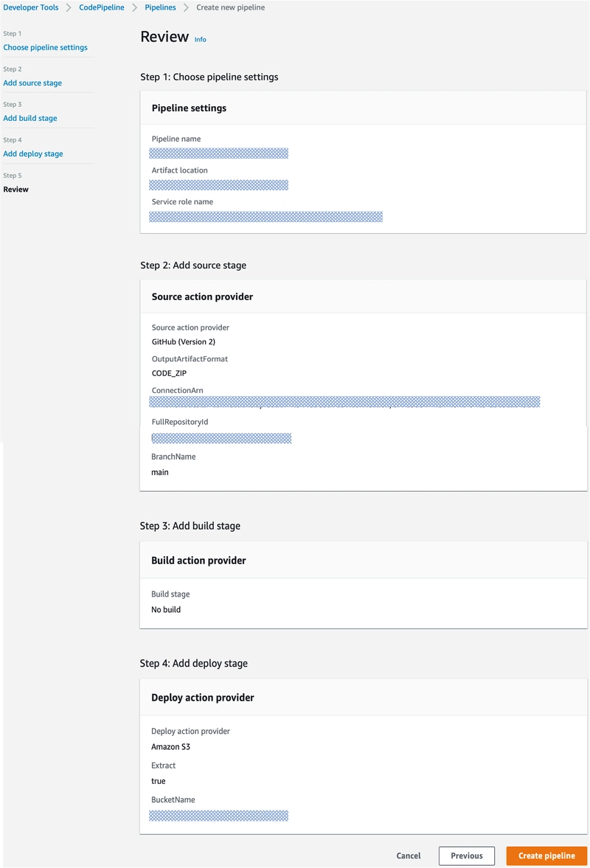Click the 'Create new pipeline' breadcrumb text
590x868 pixels.
click(230, 7)
